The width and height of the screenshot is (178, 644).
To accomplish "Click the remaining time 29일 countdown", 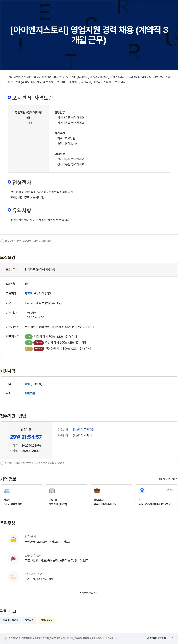I will click(26, 437).
